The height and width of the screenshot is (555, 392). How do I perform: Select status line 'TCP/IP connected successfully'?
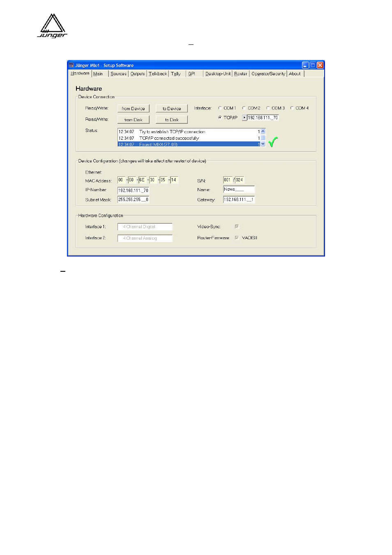[x=189, y=138]
